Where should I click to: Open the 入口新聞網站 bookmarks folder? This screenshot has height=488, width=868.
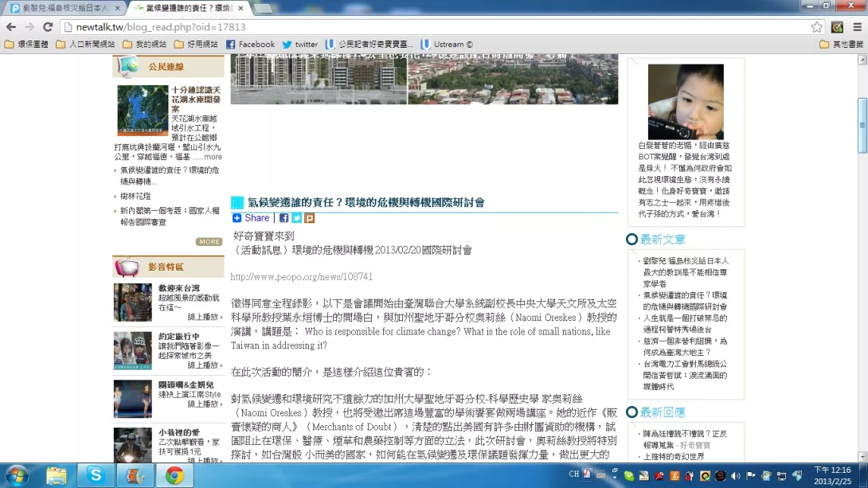tap(85, 45)
